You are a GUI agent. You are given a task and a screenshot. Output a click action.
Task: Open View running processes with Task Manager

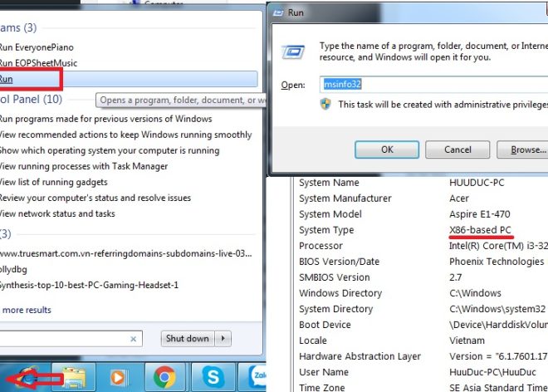click(x=84, y=166)
